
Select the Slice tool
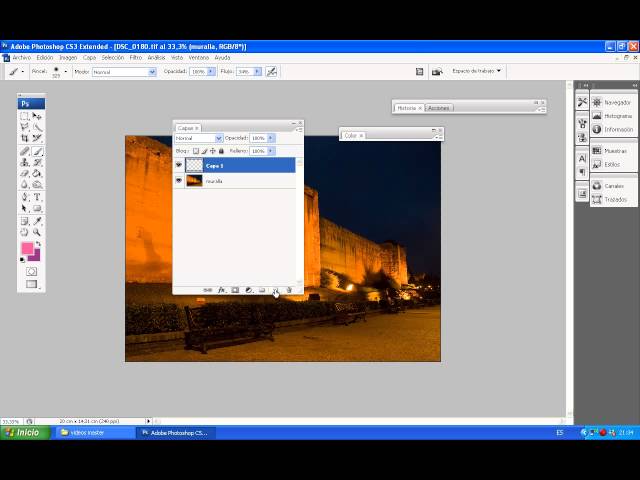click(x=37, y=138)
